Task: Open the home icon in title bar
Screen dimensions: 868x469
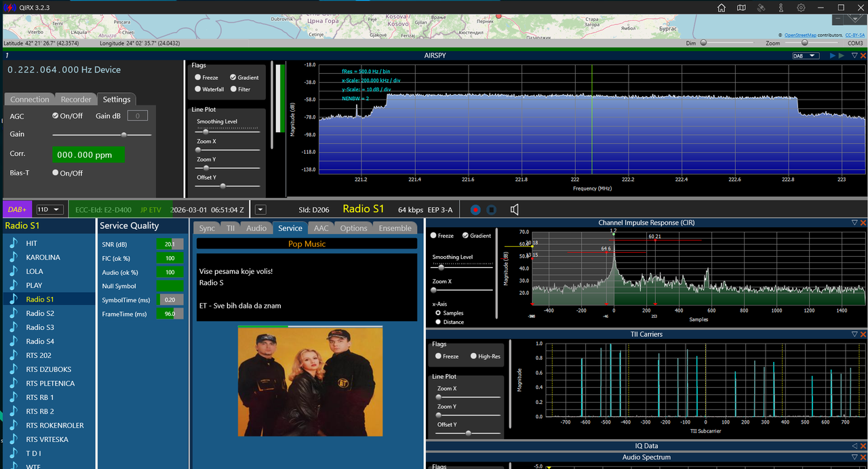Action: click(x=722, y=8)
